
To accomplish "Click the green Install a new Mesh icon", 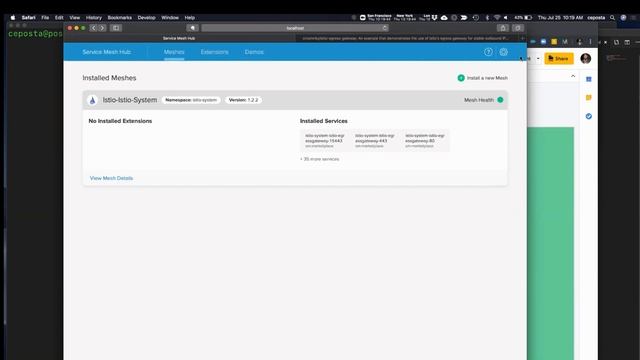I will tap(461, 78).
